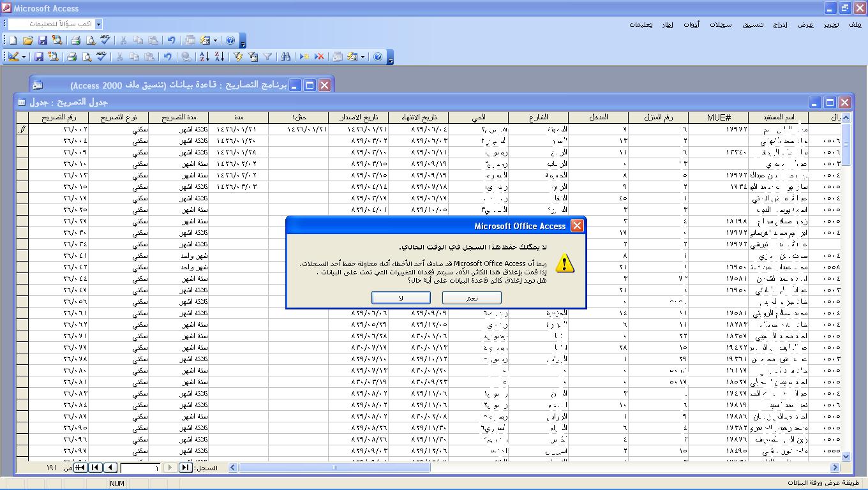The width and height of the screenshot is (868, 490).
Task: Click the NUM indicator in the status bar
Action: [x=117, y=484]
